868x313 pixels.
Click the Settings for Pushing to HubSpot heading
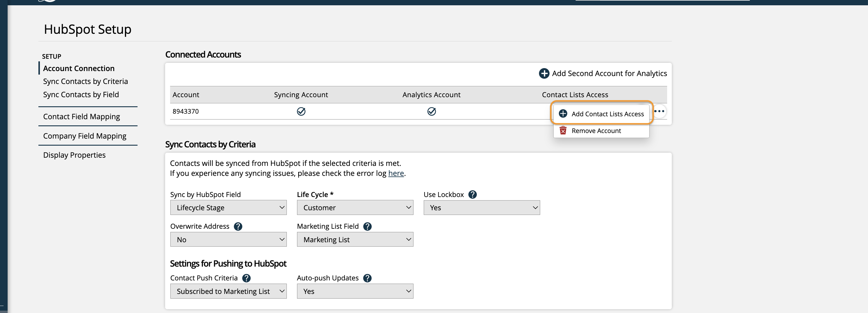(x=228, y=263)
